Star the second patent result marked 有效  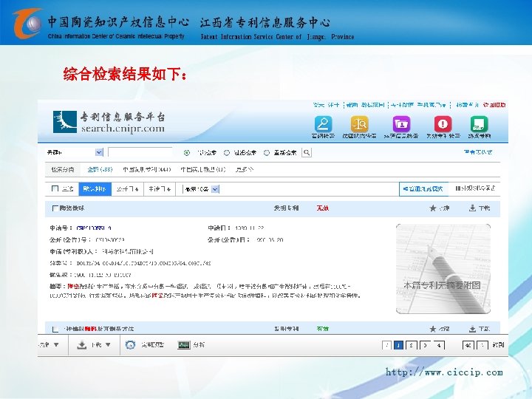(x=433, y=329)
